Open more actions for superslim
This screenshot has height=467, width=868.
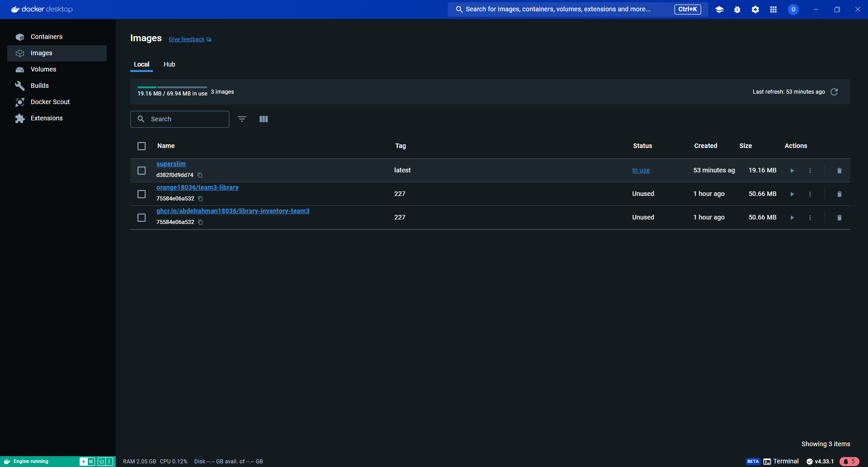click(x=810, y=171)
